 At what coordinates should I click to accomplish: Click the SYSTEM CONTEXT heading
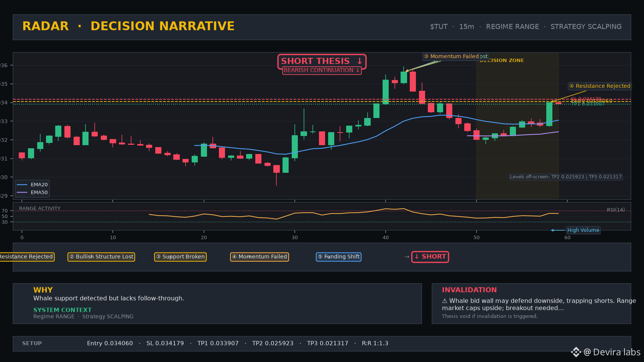tap(62, 310)
